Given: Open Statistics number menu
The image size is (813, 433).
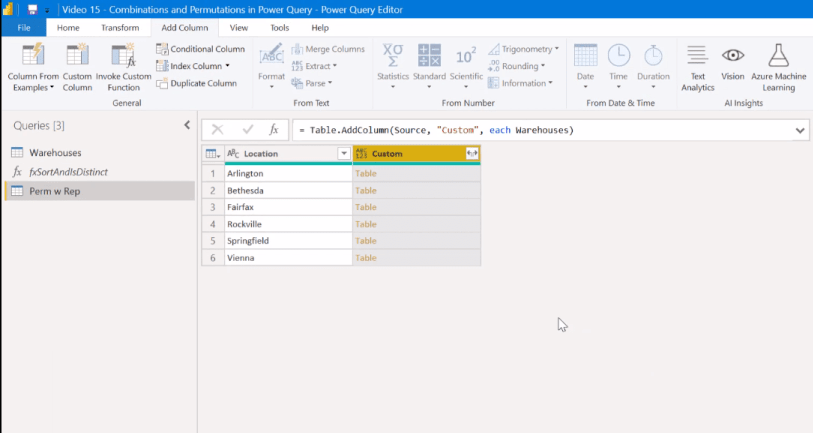Looking at the screenshot, I should [x=393, y=67].
